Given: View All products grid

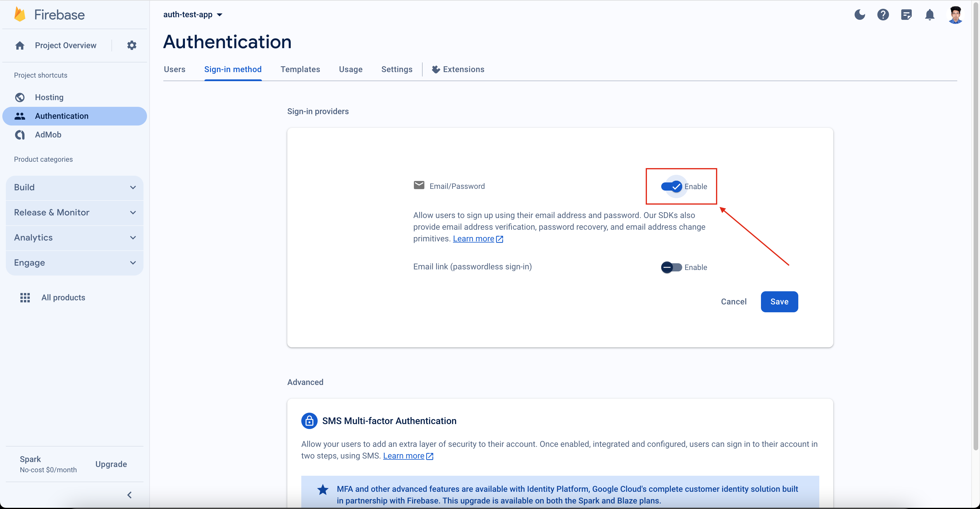Looking at the screenshot, I should 63,297.
